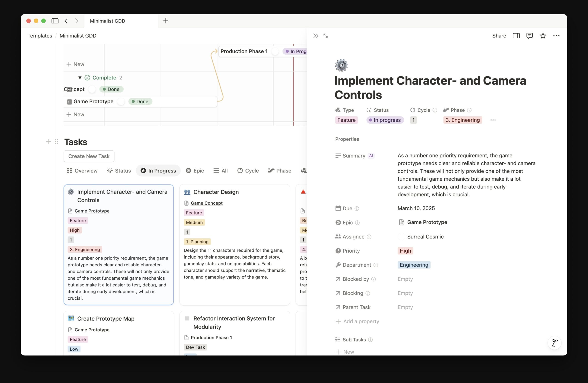Open the AI assistant floating button
This screenshot has height=383, width=588.
[x=554, y=343]
